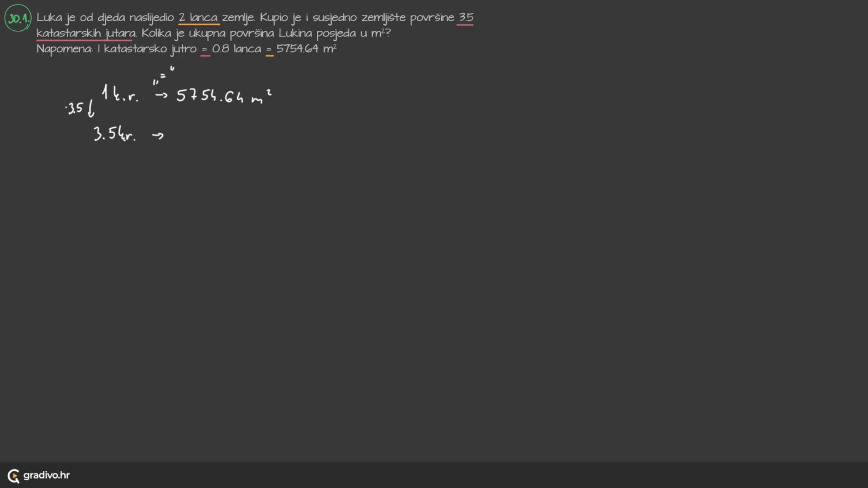Click the gradivo.hr text link
The image size is (868, 488).
47,475
